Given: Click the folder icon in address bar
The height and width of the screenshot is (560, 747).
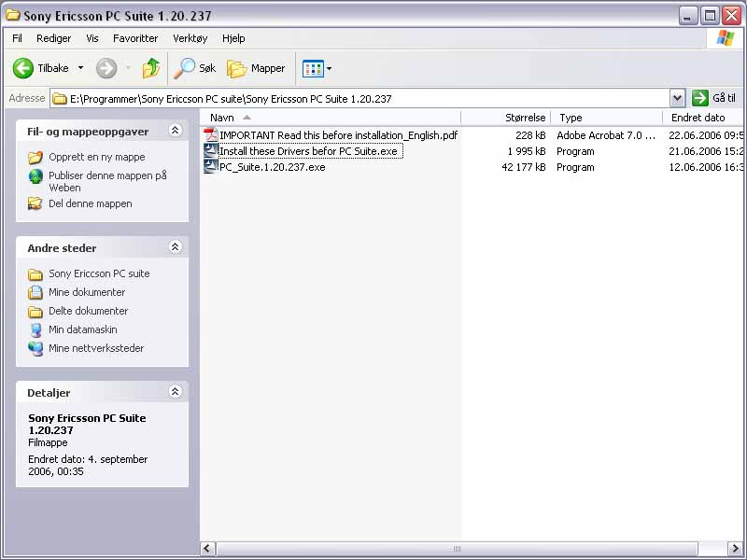Looking at the screenshot, I should pos(60,99).
